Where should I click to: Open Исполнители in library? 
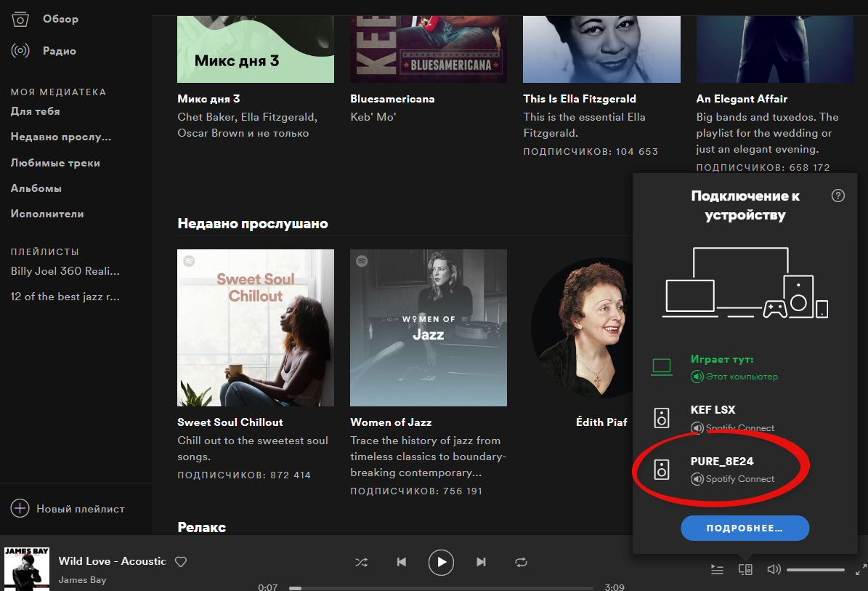[x=47, y=214]
